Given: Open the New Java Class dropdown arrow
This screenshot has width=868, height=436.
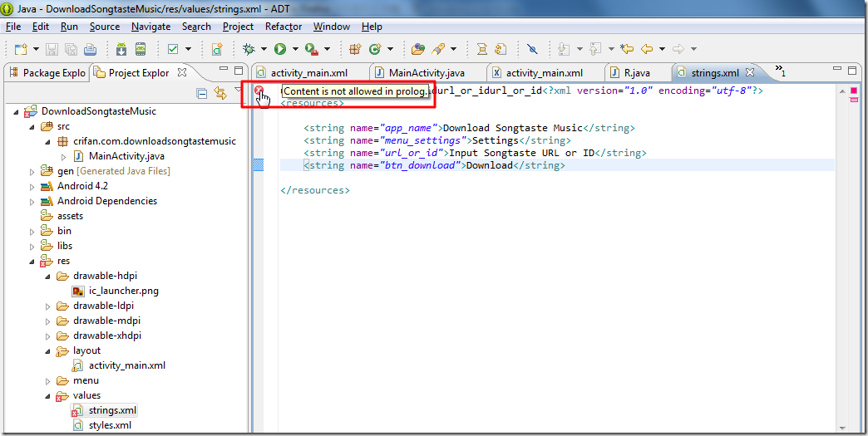Looking at the screenshot, I should pos(390,49).
